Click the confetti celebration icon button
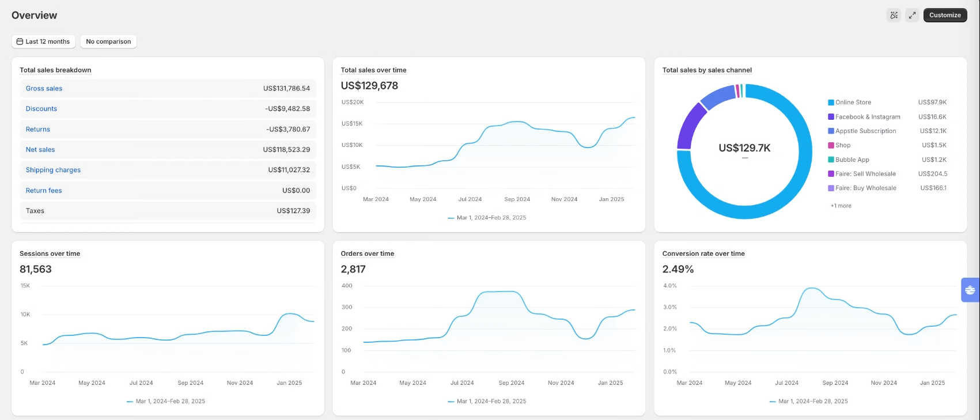Image resolution: width=980 pixels, height=420 pixels. tap(894, 16)
